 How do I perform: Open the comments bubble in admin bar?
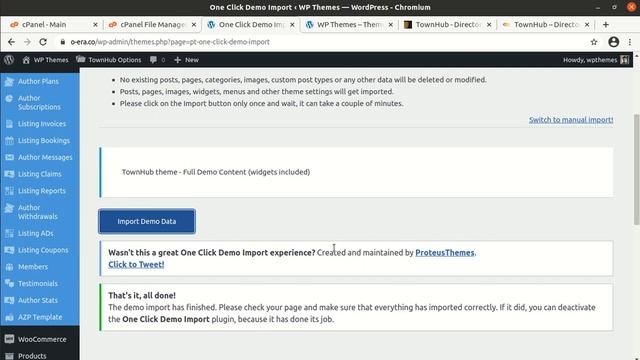click(x=158, y=60)
